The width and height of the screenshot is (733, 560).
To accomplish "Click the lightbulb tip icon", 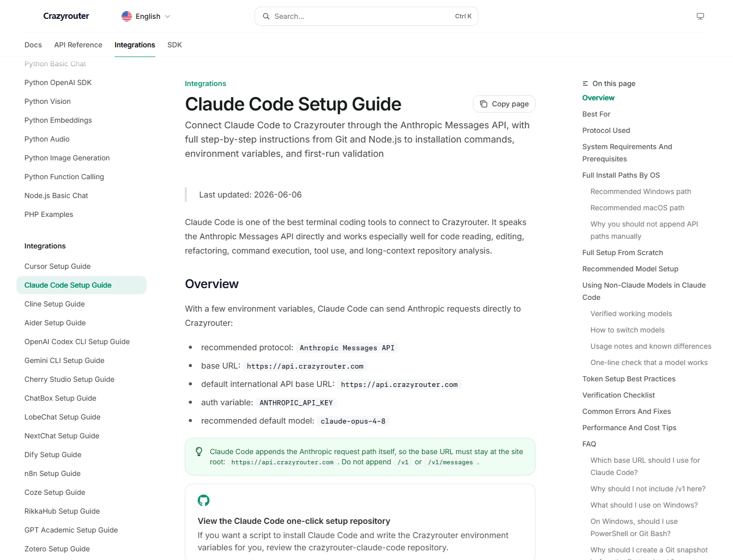I will (x=199, y=452).
